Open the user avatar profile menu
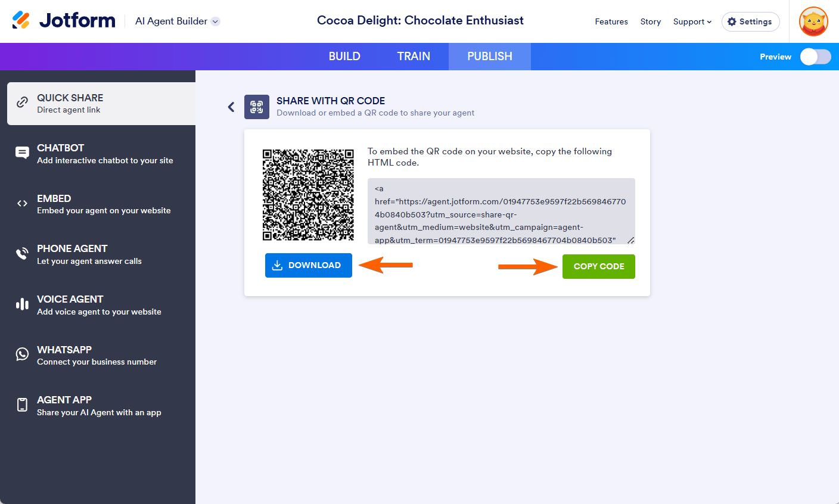The image size is (839, 504). pyautogui.click(x=813, y=21)
